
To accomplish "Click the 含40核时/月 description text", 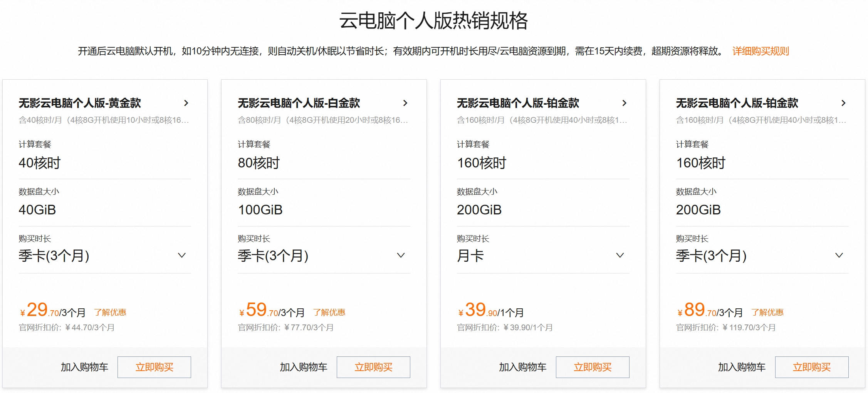I will [104, 120].
